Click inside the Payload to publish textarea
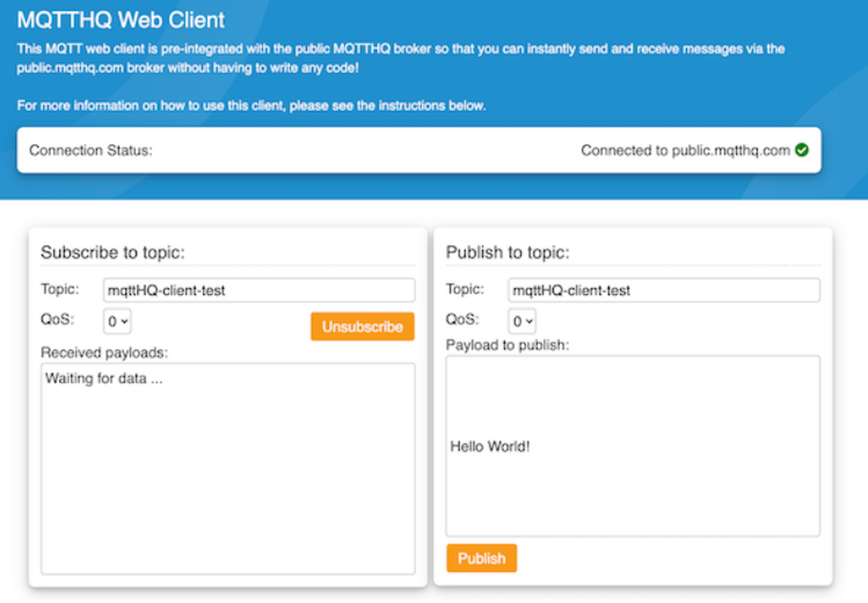This screenshot has width=868, height=603. 633,446
